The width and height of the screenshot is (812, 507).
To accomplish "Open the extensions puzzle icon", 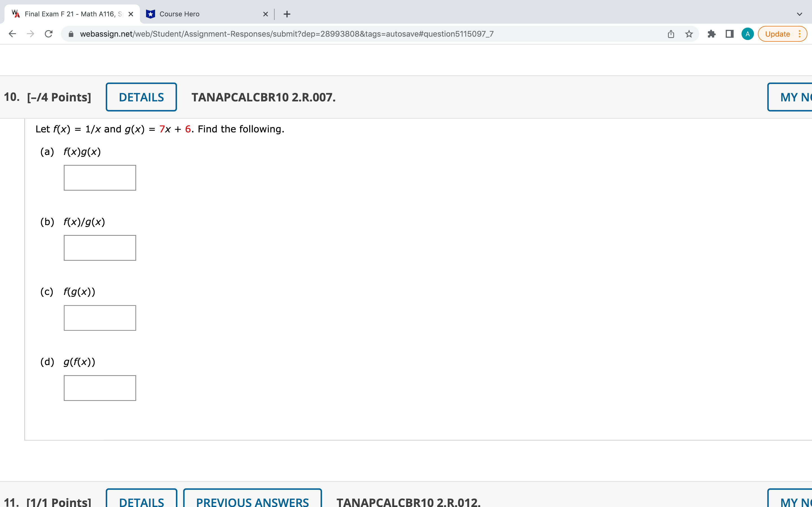I will click(x=711, y=34).
